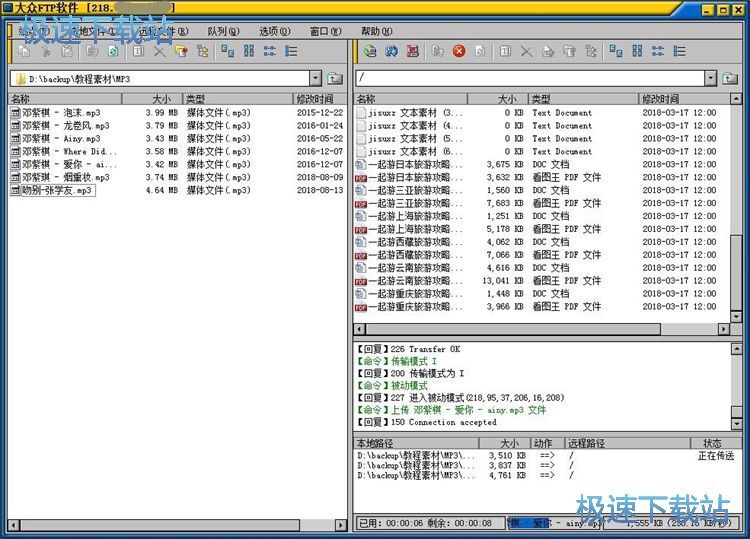Click log line 150 Connection accepted

coord(427,422)
